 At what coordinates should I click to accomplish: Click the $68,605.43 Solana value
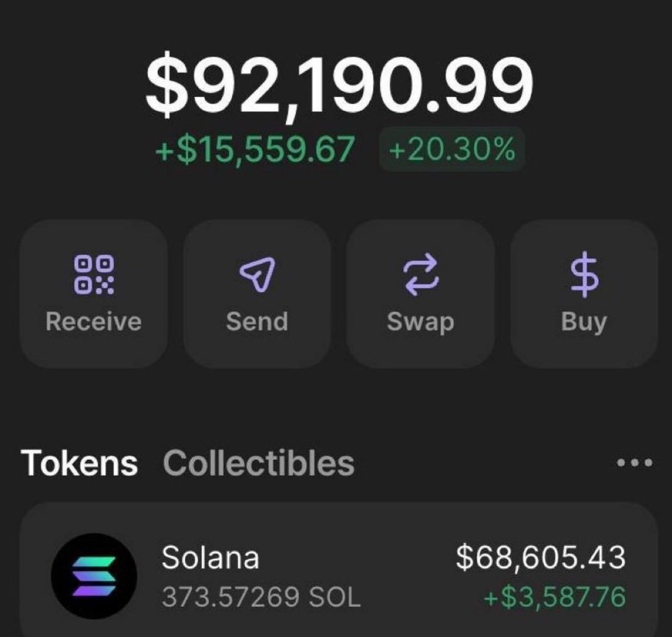(541, 558)
